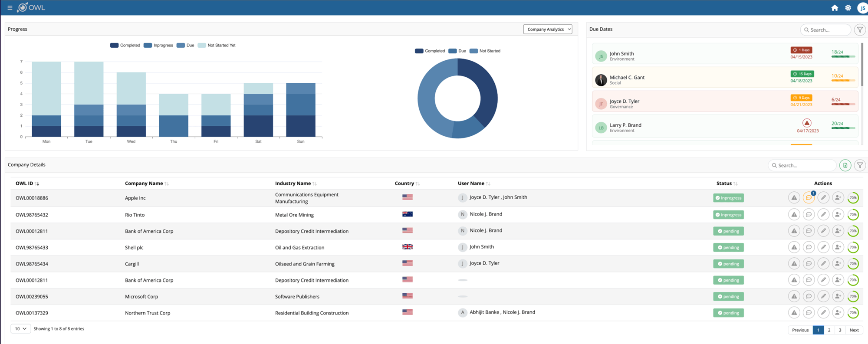Assign user to Shell plc row
Image resolution: width=868 pixels, height=344 pixels.
[x=838, y=247]
